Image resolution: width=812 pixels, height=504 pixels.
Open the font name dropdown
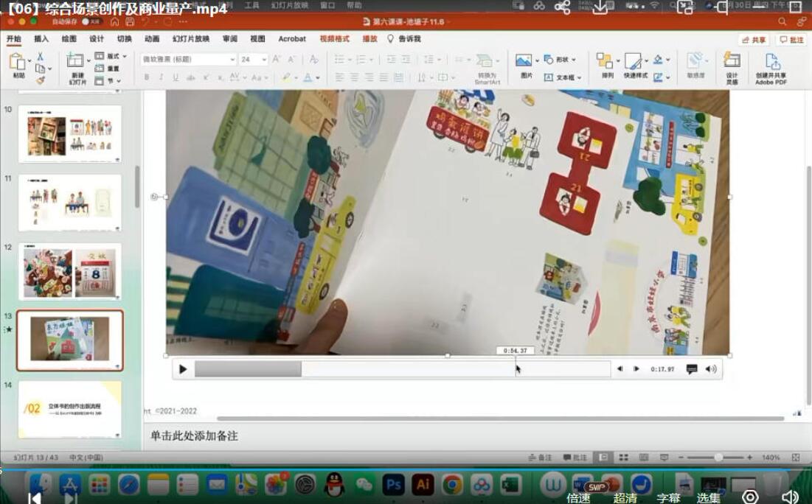tap(232, 60)
